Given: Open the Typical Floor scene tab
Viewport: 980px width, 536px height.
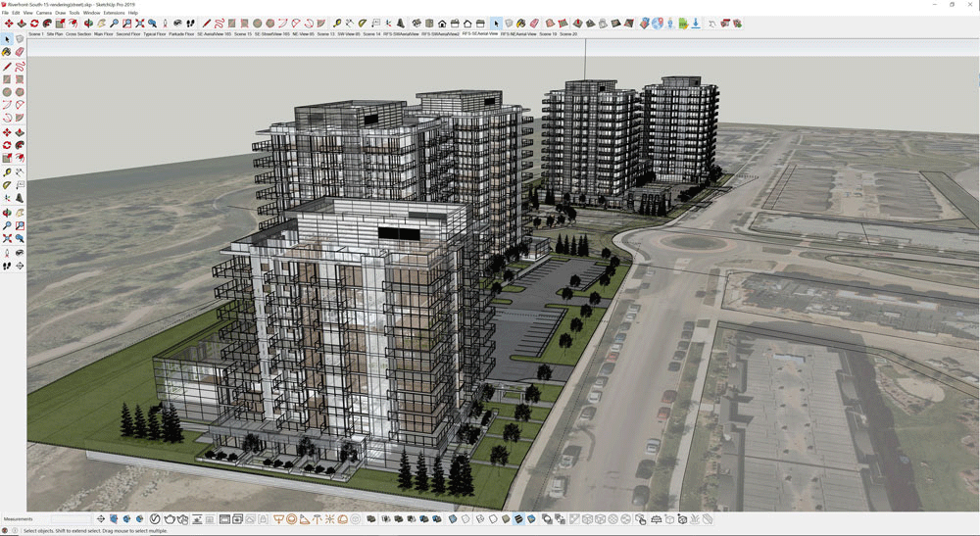Looking at the screenshot, I should [155, 33].
